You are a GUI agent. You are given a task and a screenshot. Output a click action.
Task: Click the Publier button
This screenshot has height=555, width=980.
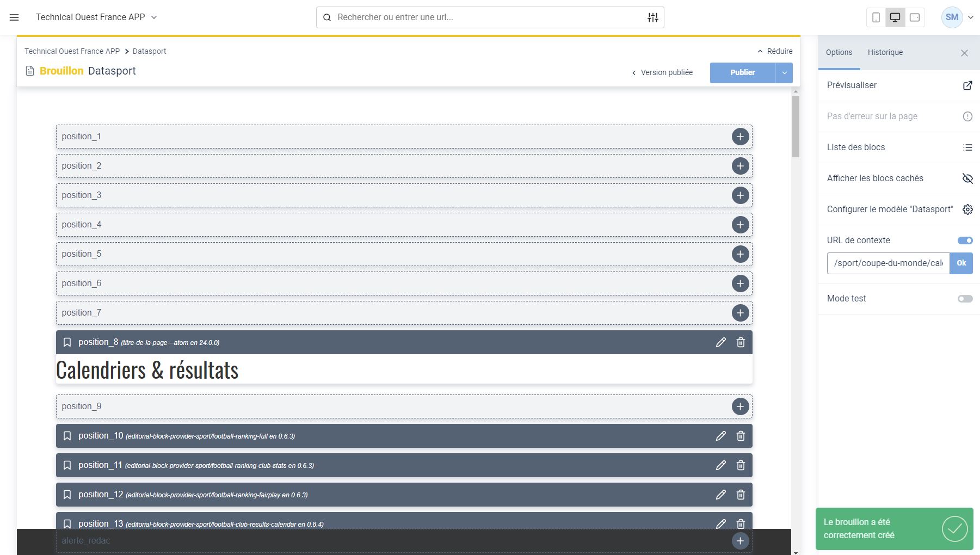point(742,73)
